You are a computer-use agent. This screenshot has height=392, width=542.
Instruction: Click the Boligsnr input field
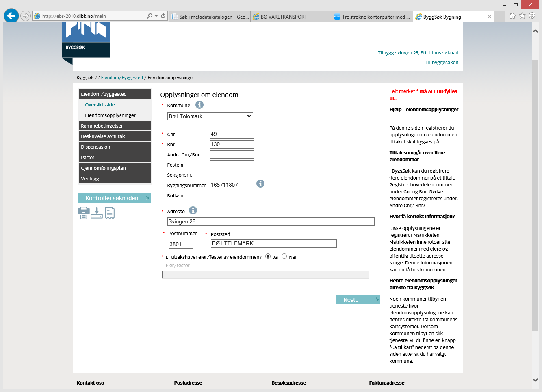click(232, 195)
